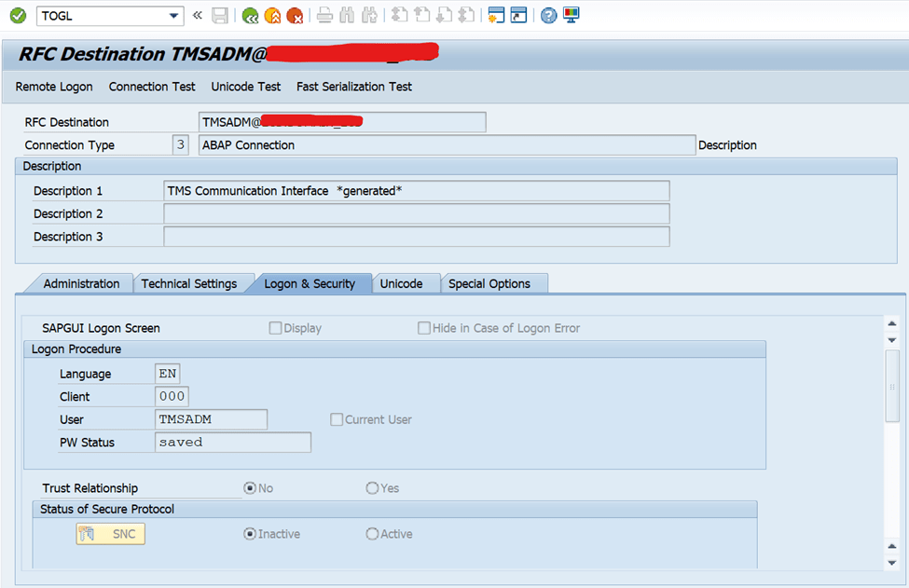
Task: Tick the SAPGUI Logon Screen Display checkbox
Action: 275,328
